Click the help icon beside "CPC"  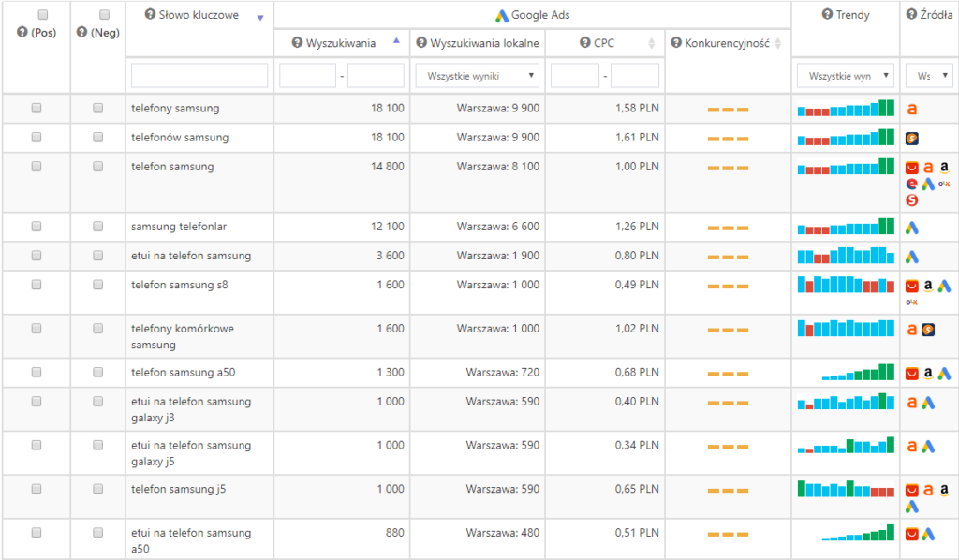coord(585,42)
